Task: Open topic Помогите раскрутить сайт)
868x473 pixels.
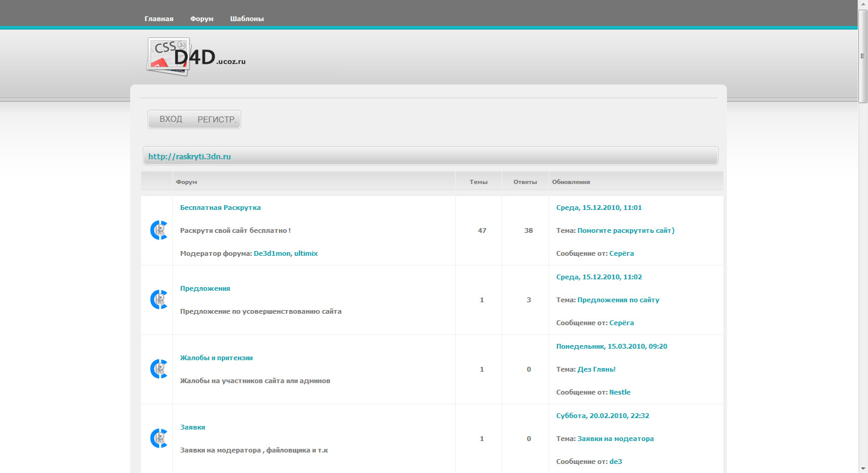Action: coord(626,230)
